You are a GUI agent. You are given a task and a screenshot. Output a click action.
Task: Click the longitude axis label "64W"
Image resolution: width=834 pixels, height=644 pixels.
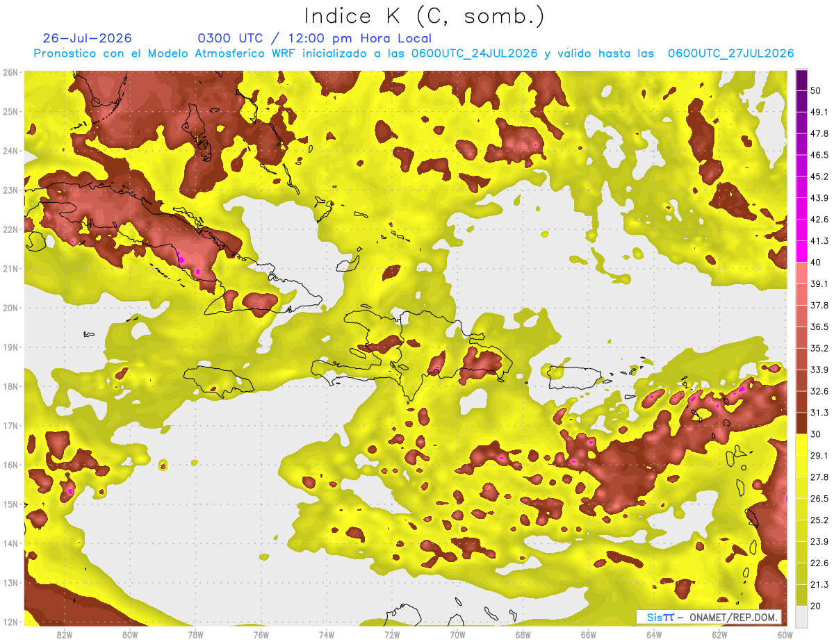(x=654, y=634)
